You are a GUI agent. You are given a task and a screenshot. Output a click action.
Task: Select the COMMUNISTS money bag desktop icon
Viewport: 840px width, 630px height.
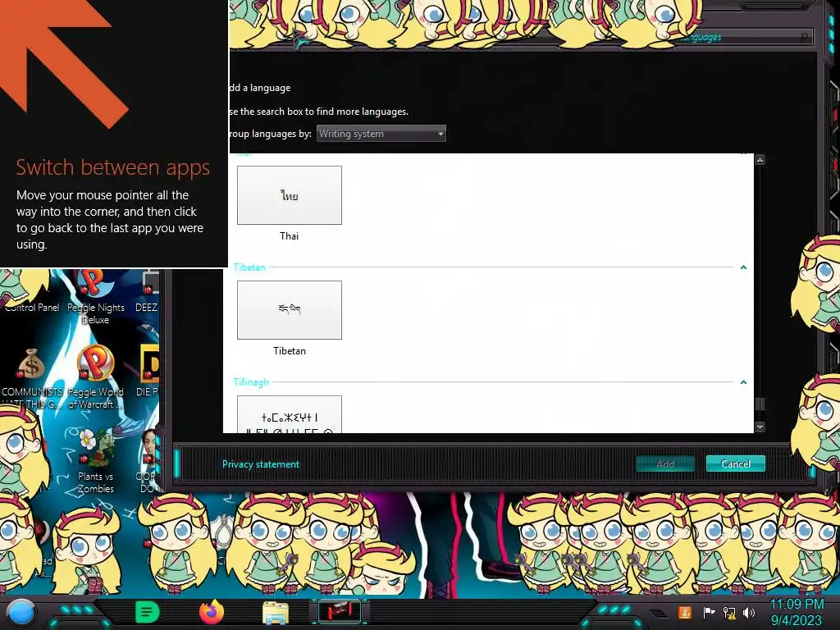(32, 377)
